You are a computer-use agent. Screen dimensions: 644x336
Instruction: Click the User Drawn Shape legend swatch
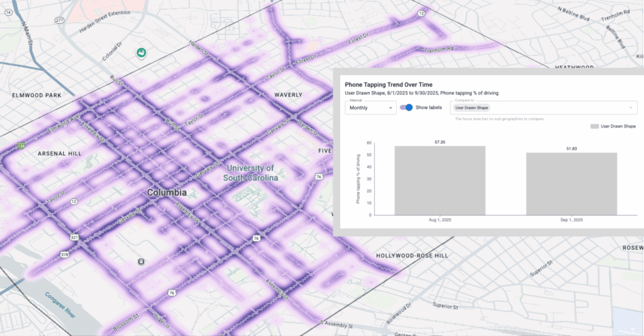coord(595,126)
